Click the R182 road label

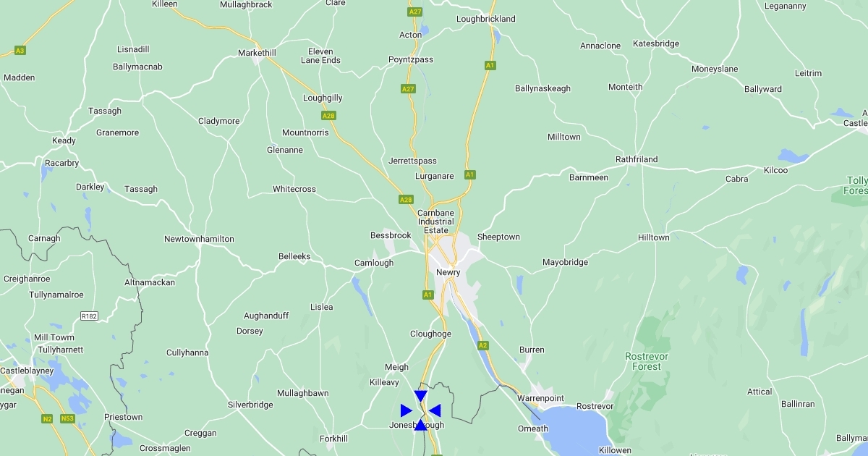coord(89,316)
